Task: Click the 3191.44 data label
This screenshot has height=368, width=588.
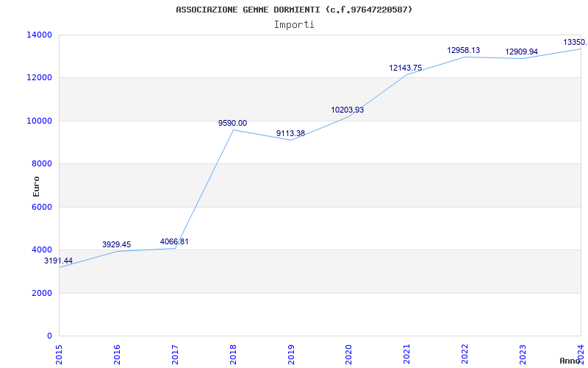Action: 58,261
